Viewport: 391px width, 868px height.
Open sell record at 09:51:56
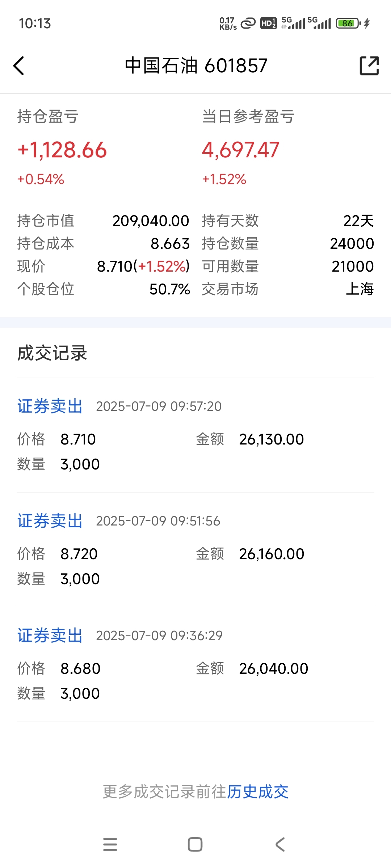pos(195,550)
